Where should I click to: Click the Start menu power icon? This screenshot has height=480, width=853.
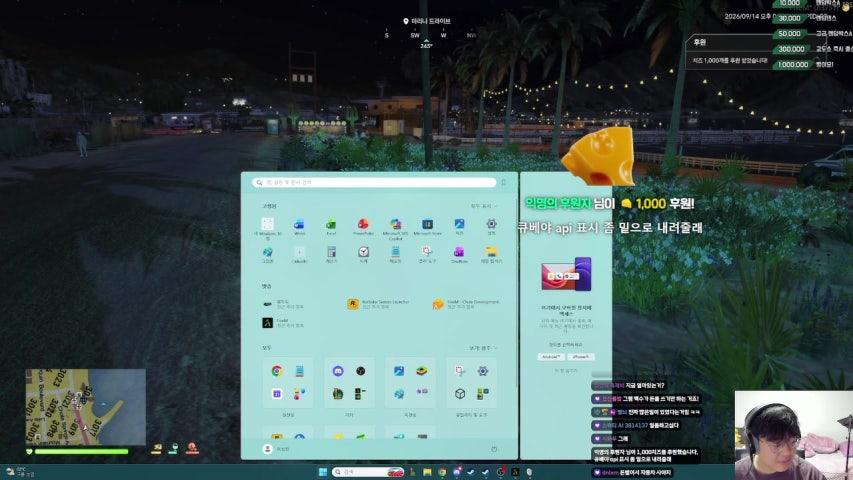494,449
